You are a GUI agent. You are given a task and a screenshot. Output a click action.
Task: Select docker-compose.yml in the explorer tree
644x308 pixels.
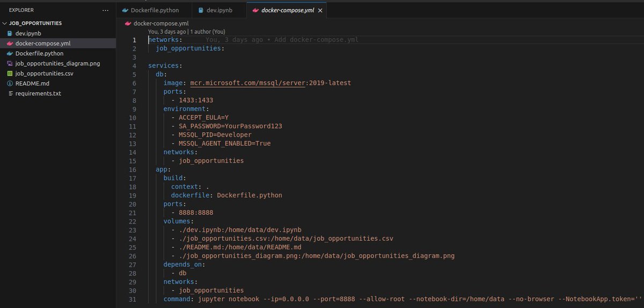click(x=42, y=44)
